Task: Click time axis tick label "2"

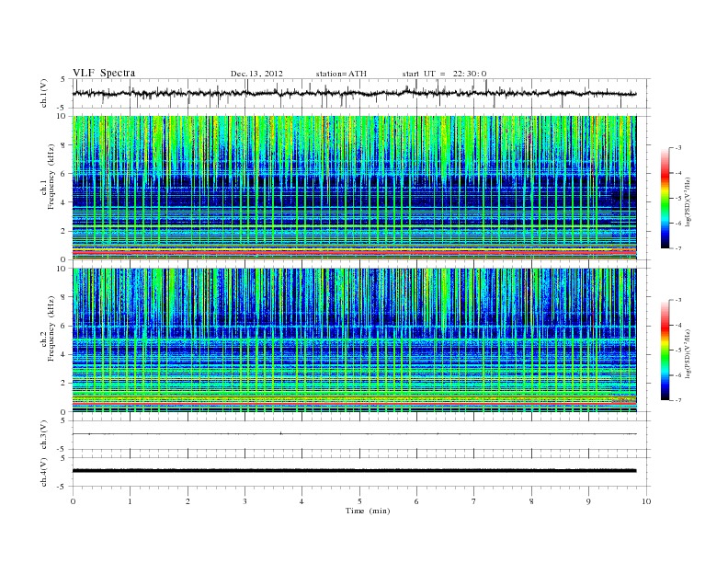Action: point(188,501)
